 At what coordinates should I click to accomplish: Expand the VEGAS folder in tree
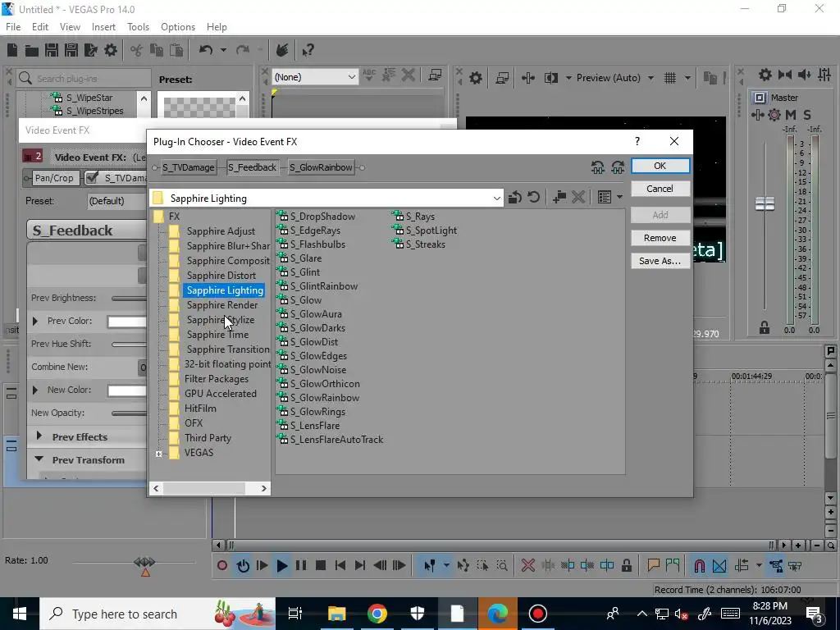point(158,454)
